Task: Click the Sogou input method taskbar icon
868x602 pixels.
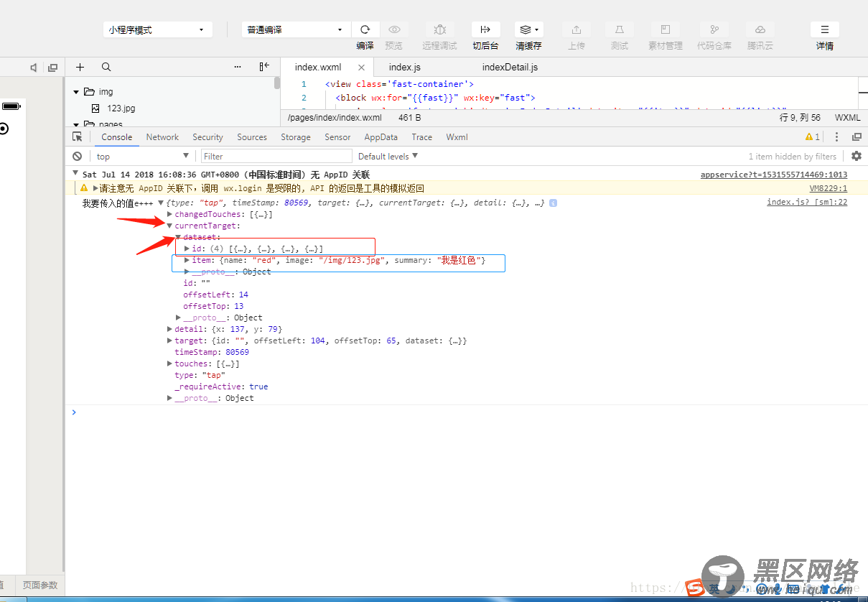Action: point(694,588)
